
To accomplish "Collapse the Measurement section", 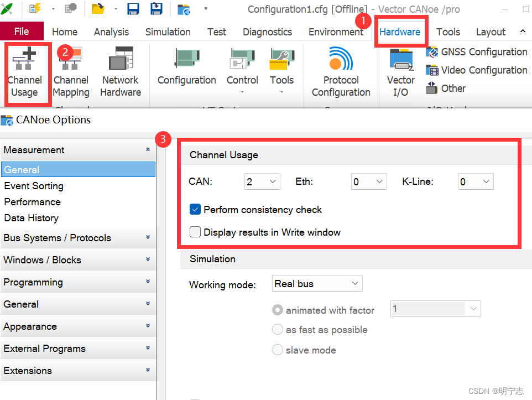I will pyautogui.click(x=148, y=149).
